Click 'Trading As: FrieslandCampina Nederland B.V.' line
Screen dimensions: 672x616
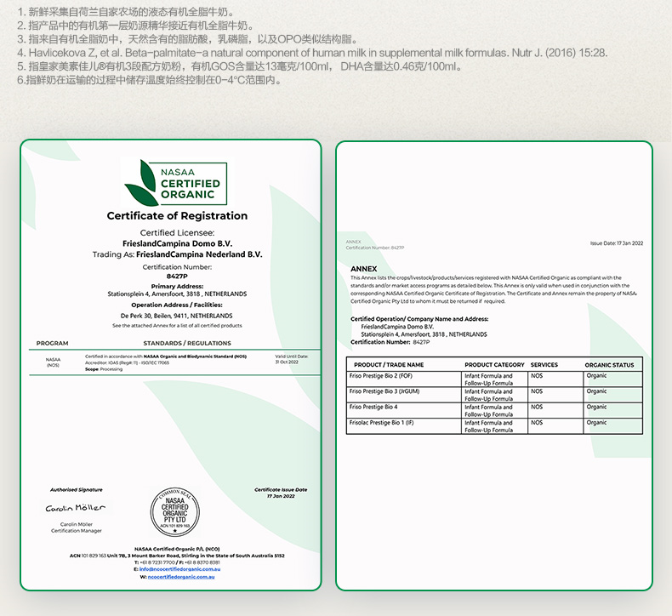point(177,254)
